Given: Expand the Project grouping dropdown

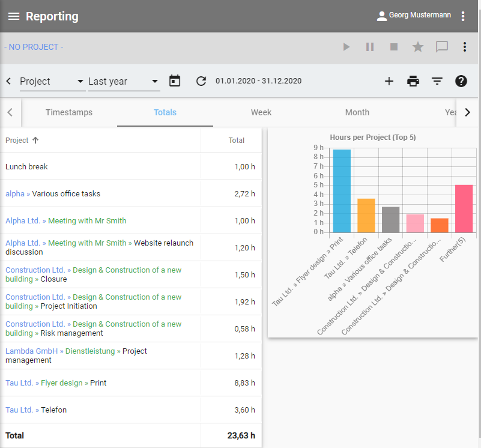Looking at the screenshot, I should [52, 82].
